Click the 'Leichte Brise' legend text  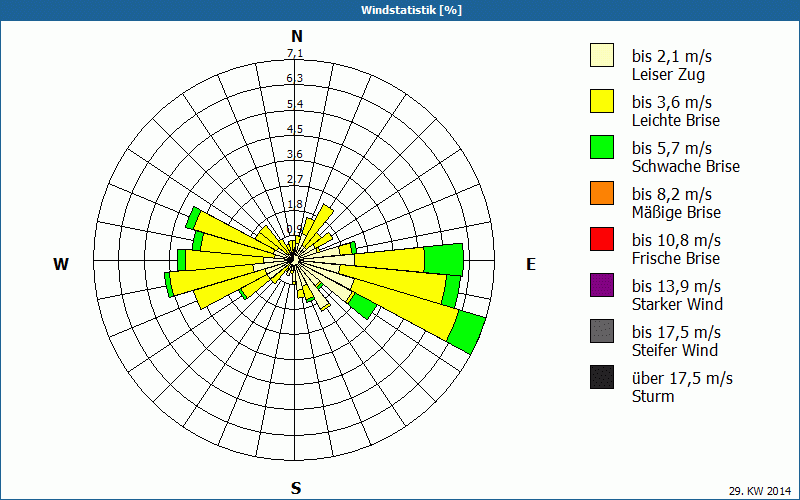point(676,120)
